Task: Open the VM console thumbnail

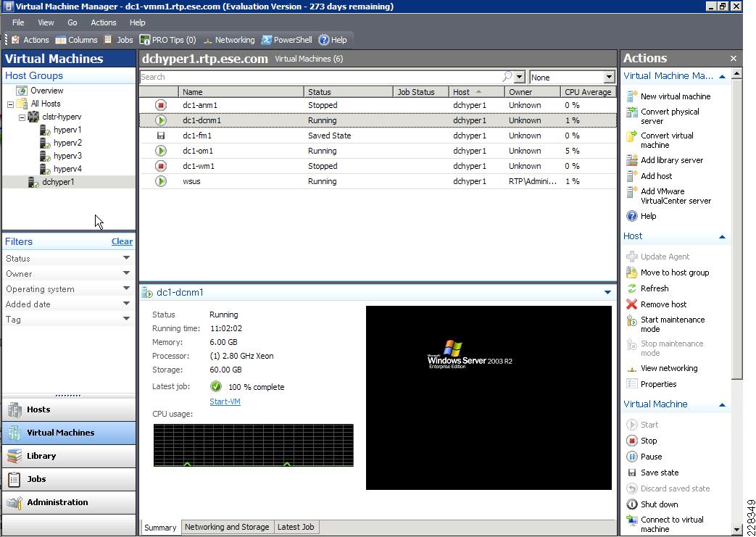Action: tap(489, 398)
